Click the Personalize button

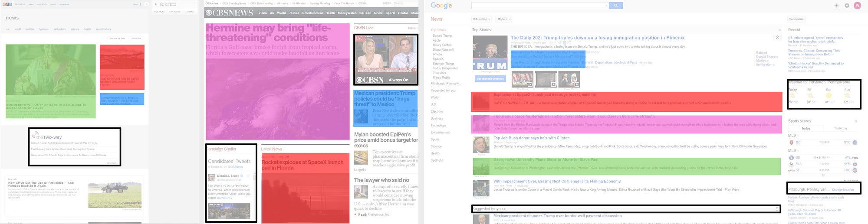click(796, 19)
